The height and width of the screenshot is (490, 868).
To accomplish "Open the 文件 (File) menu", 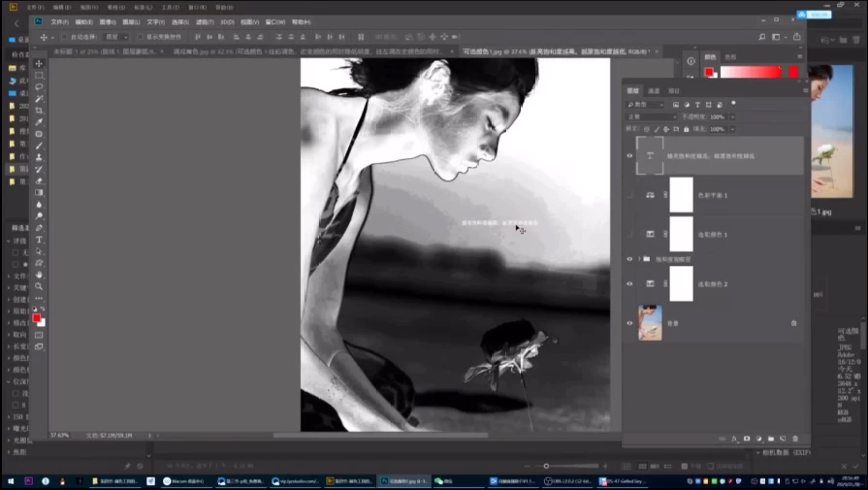I will (x=59, y=20).
